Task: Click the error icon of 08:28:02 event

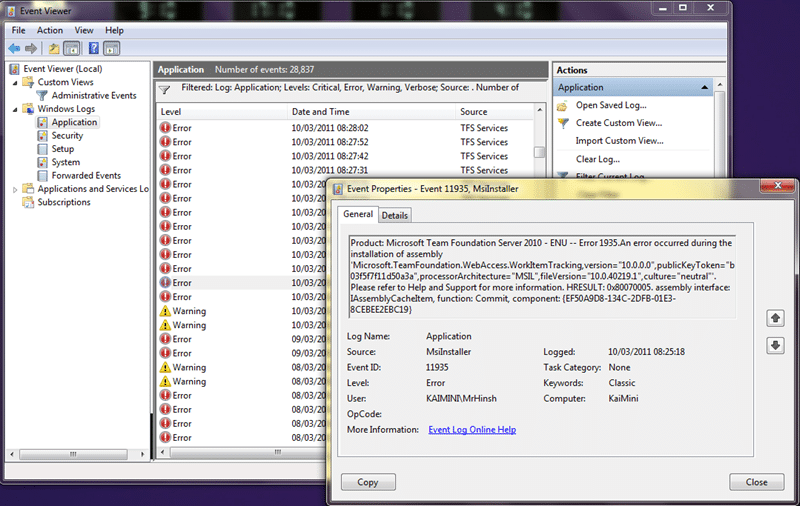Action: pos(165,128)
